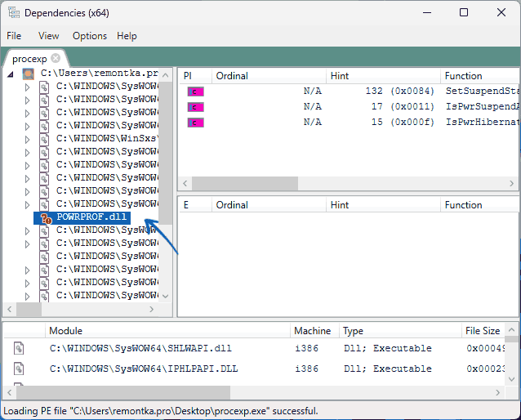The width and height of the screenshot is (521, 420).
Task: Select the C:\Users\remontka.pr root item
Action: (100, 74)
